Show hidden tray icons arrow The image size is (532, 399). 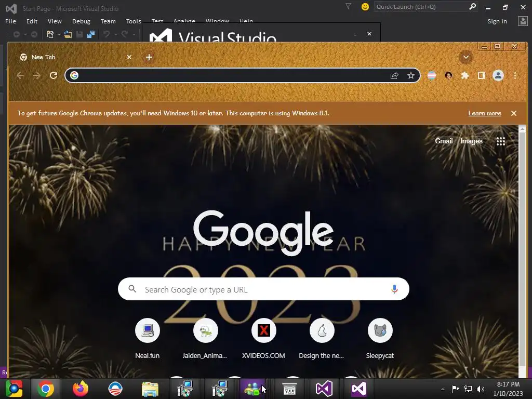tap(443, 389)
